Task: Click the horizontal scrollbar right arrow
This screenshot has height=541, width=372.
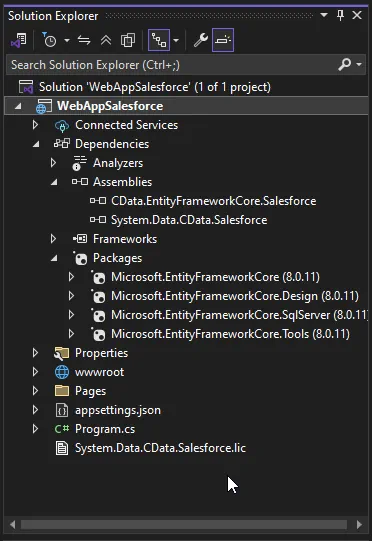Action: [359, 525]
